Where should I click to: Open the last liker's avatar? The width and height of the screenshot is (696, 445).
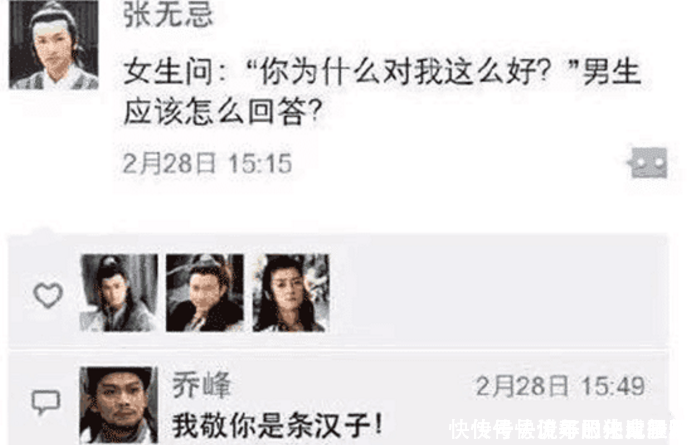tap(291, 293)
